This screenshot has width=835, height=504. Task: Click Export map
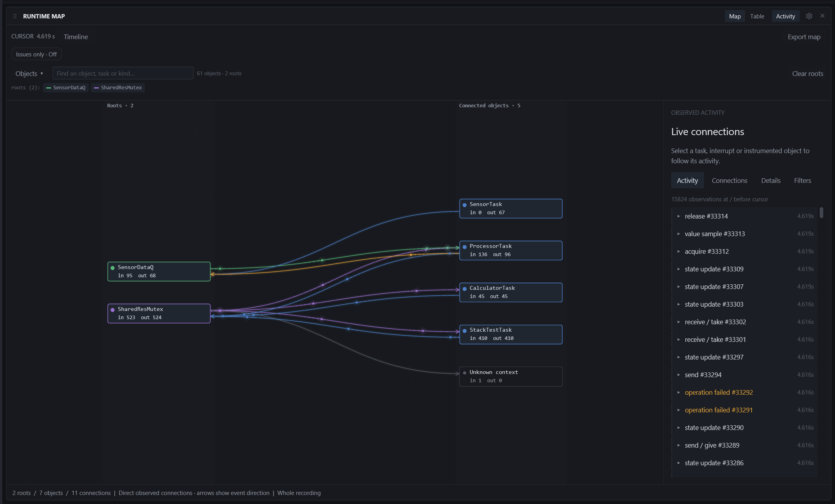[x=804, y=37]
